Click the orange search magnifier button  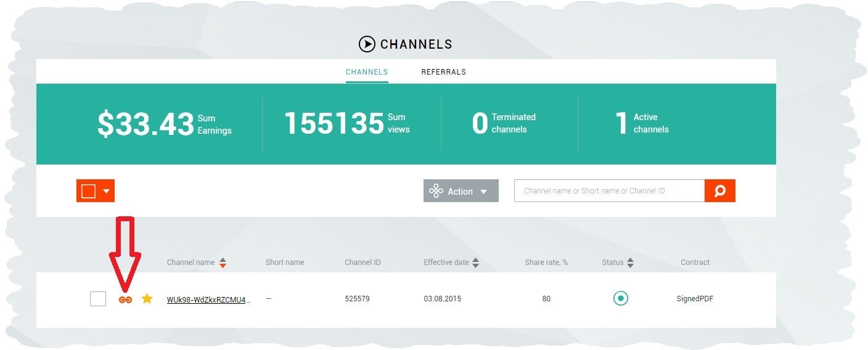tap(719, 191)
